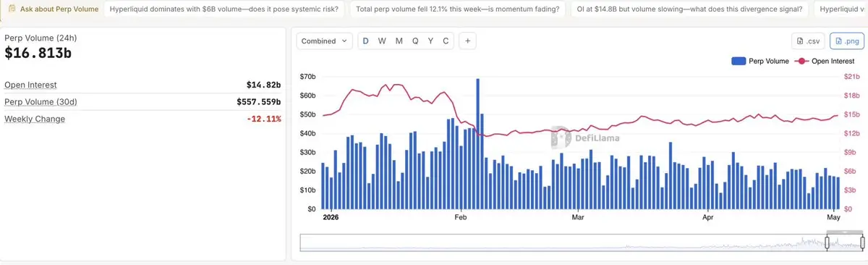Image resolution: width=868 pixels, height=265 pixels.
Task: Click the $557.559b 30d volume value
Action: click(258, 102)
